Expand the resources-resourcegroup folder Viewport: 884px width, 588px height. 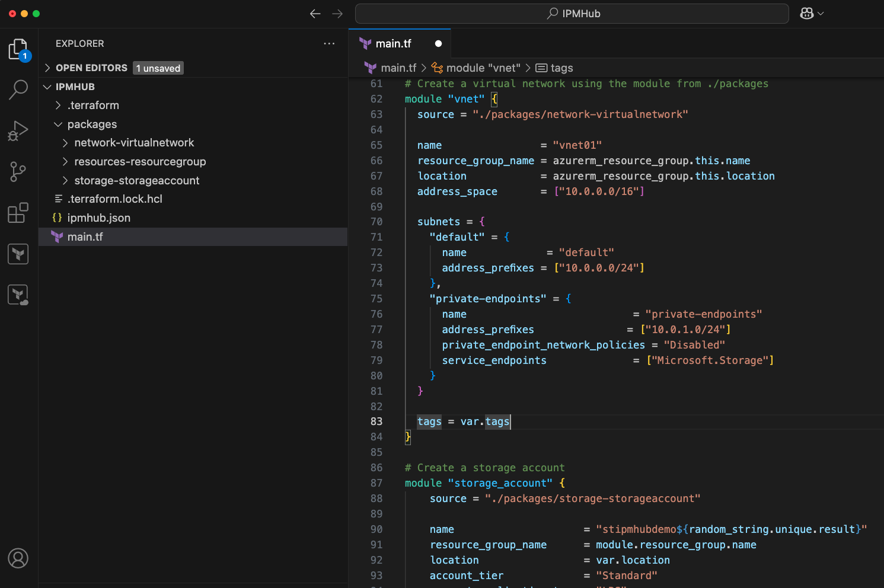(x=65, y=161)
